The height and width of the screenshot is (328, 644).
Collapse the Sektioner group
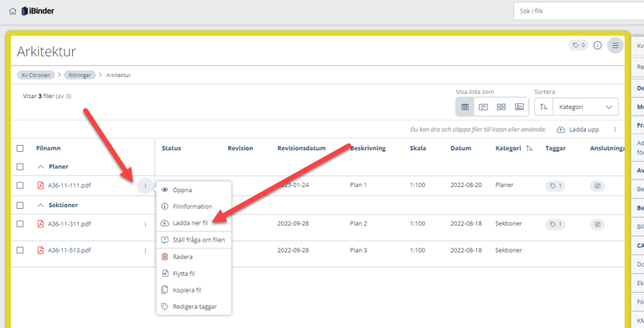pos(40,206)
